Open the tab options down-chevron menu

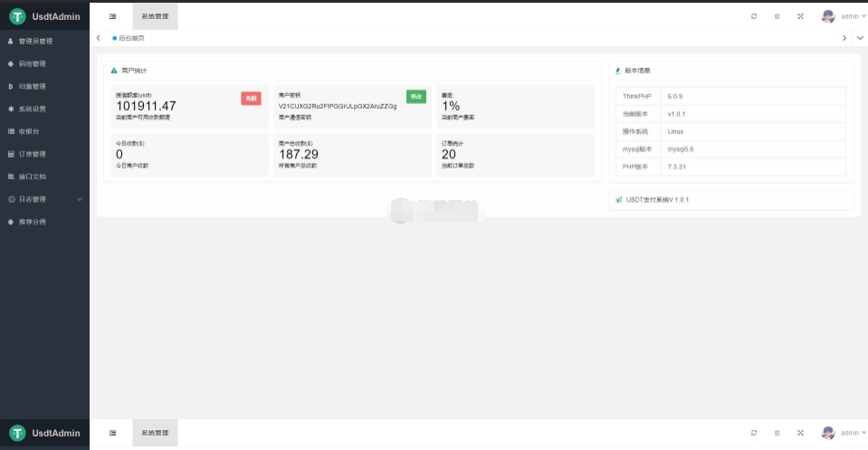[859, 38]
